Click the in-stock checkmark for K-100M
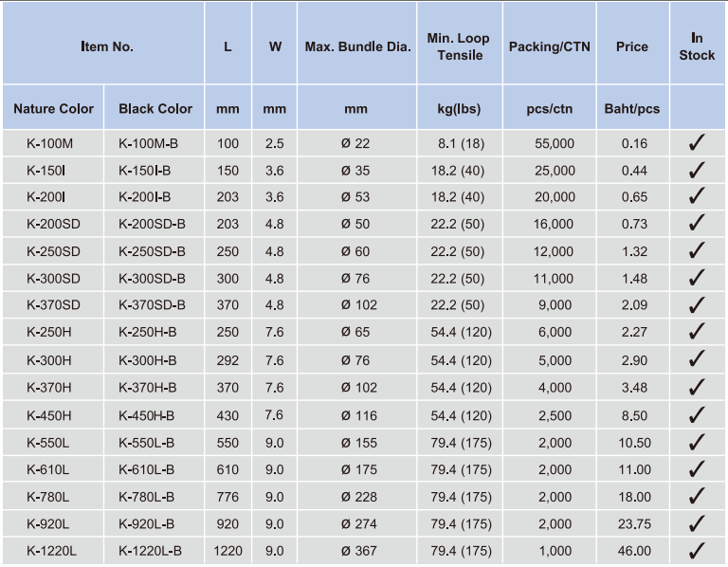 pos(697,142)
